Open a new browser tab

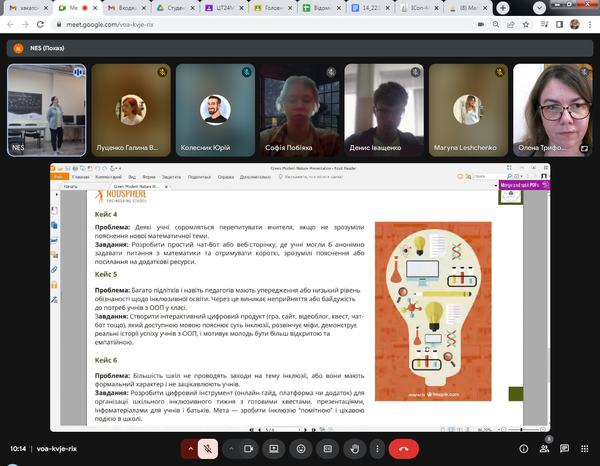coord(501,8)
